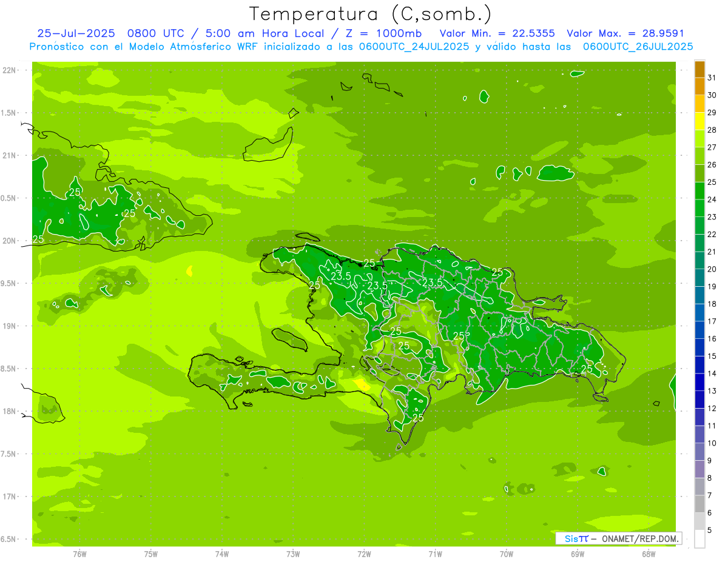Click the legend value '25'
728x562 pixels.
pyautogui.click(x=712, y=182)
